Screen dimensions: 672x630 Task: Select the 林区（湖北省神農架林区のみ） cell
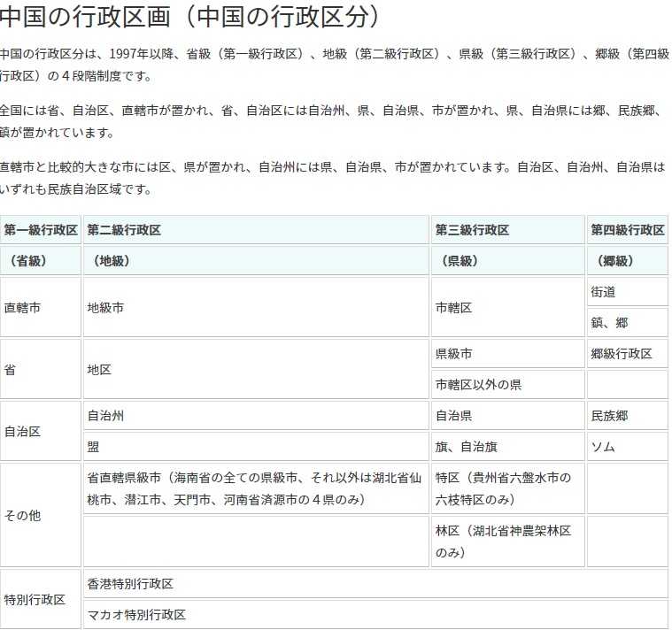click(x=508, y=542)
